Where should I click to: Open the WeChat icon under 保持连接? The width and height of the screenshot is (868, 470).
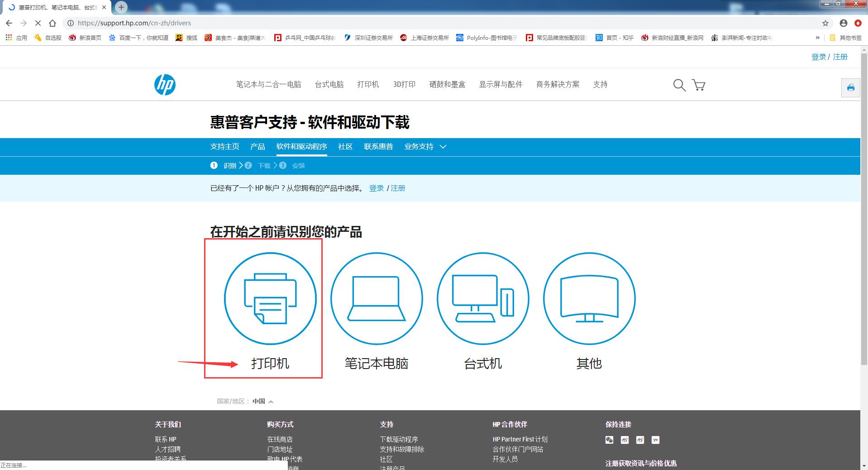pos(609,440)
